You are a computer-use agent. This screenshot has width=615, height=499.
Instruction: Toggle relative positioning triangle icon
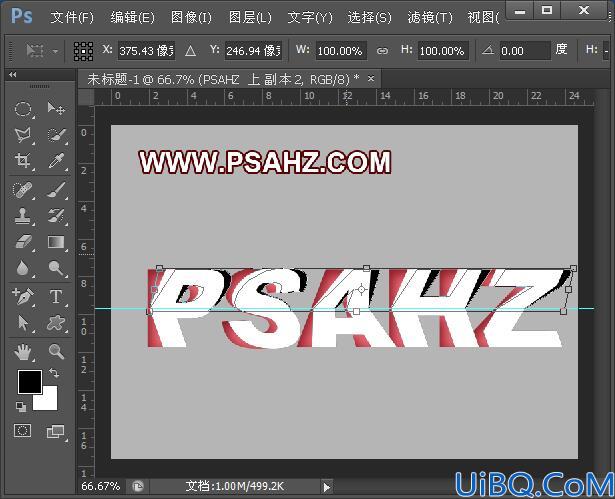coord(190,51)
